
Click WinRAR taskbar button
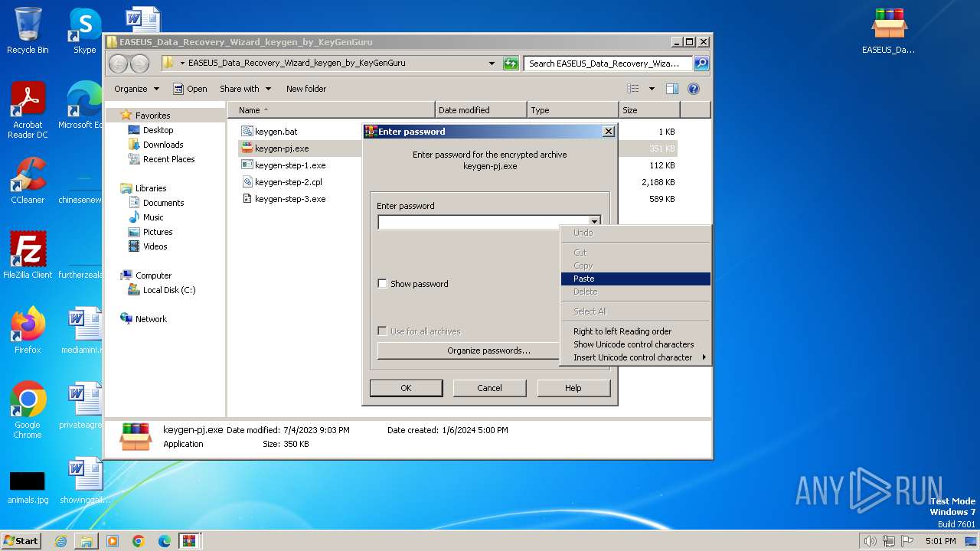190,541
